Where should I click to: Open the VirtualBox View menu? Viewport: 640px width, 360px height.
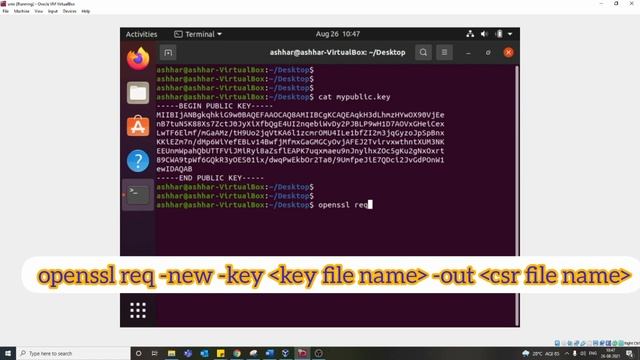(39, 11)
